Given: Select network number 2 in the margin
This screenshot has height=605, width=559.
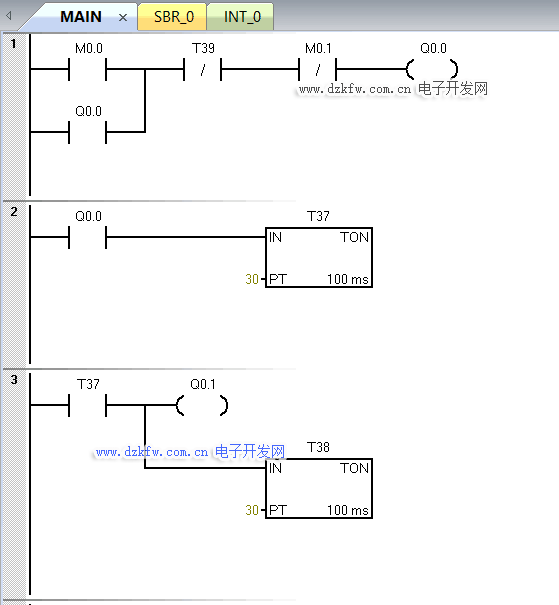Looking at the screenshot, I should pyautogui.click(x=14, y=211).
